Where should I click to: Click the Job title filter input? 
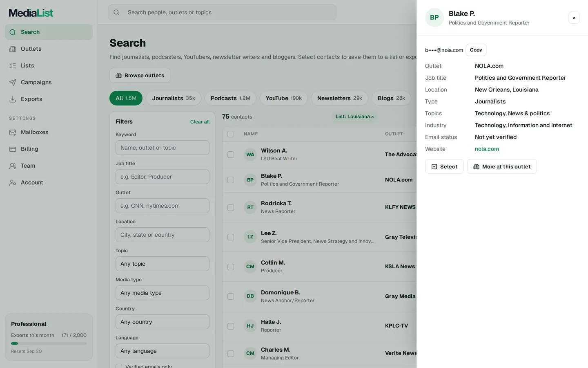163,177
